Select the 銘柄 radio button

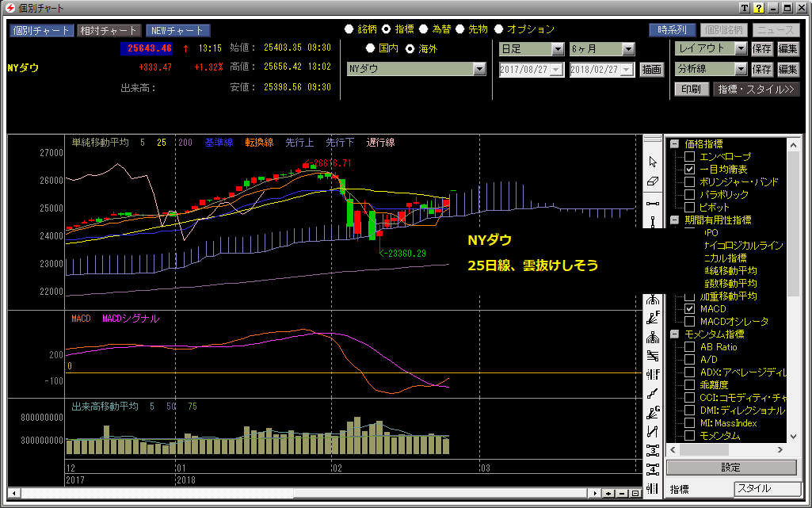click(x=349, y=29)
